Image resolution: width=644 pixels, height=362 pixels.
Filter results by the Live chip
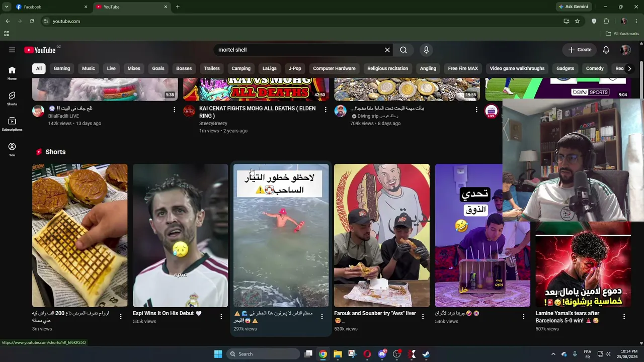[111, 68]
